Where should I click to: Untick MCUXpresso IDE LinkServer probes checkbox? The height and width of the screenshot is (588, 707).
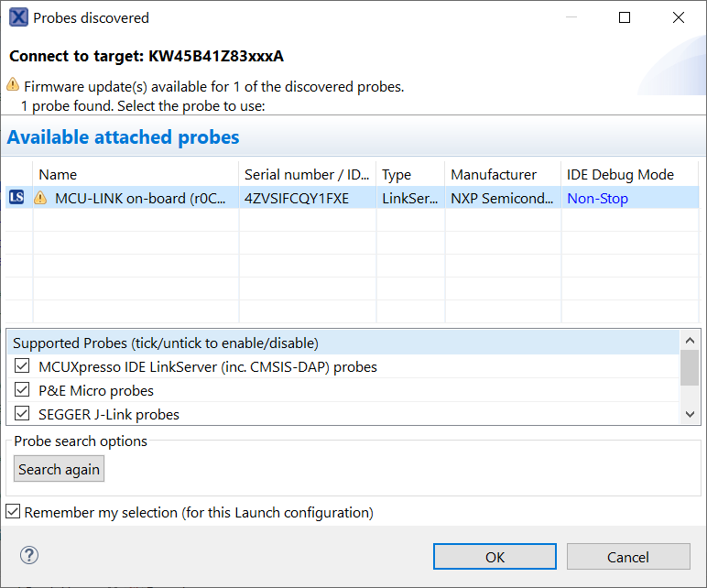pos(22,366)
